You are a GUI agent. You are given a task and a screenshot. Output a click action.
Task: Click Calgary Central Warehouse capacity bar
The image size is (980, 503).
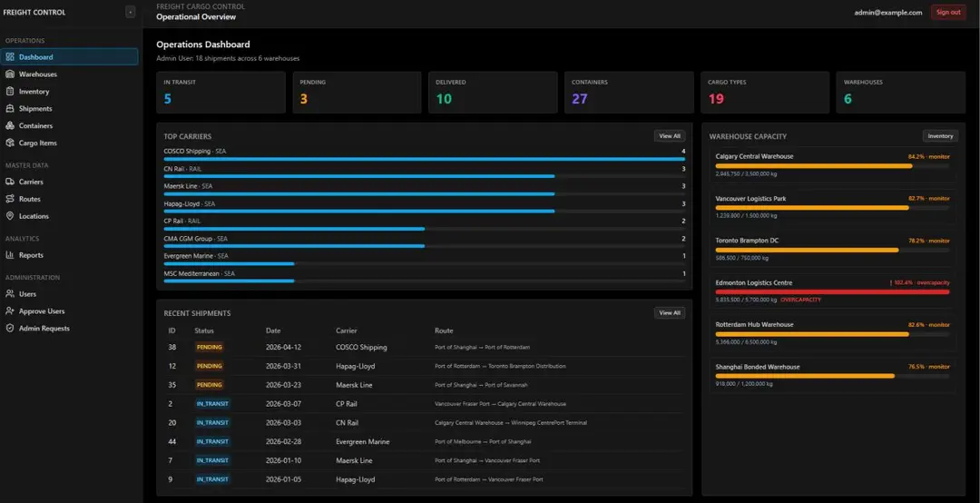[832, 166]
